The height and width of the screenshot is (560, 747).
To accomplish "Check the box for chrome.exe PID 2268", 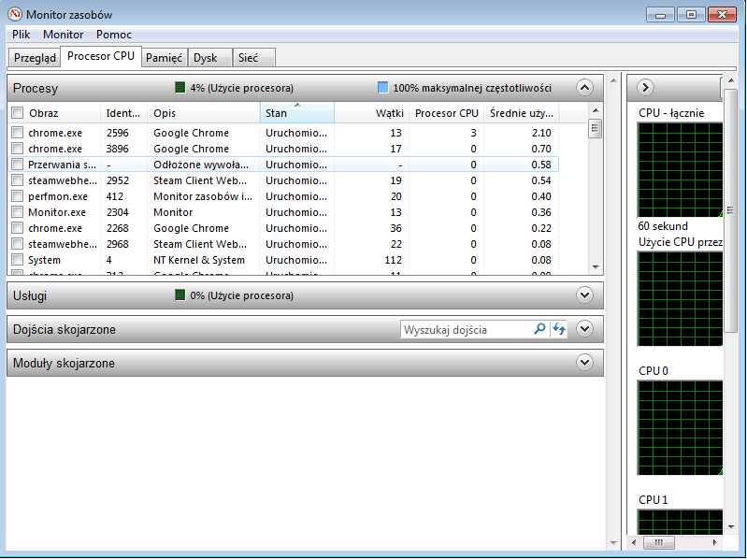I will [x=18, y=228].
